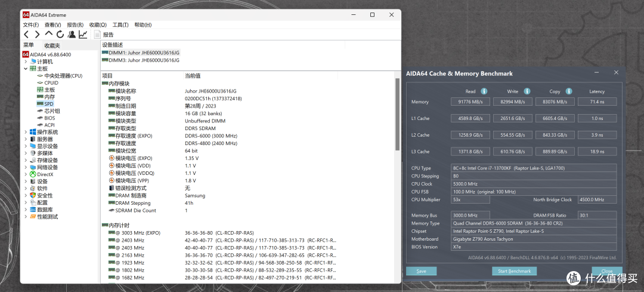
Task: Click the Start Benchmark button
Action: (x=514, y=271)
